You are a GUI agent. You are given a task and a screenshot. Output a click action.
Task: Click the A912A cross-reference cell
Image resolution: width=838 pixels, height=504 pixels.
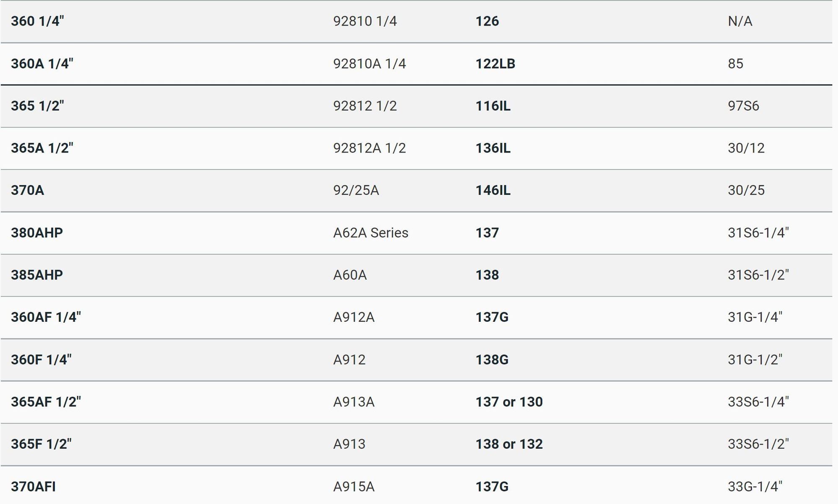click(354, 318)
